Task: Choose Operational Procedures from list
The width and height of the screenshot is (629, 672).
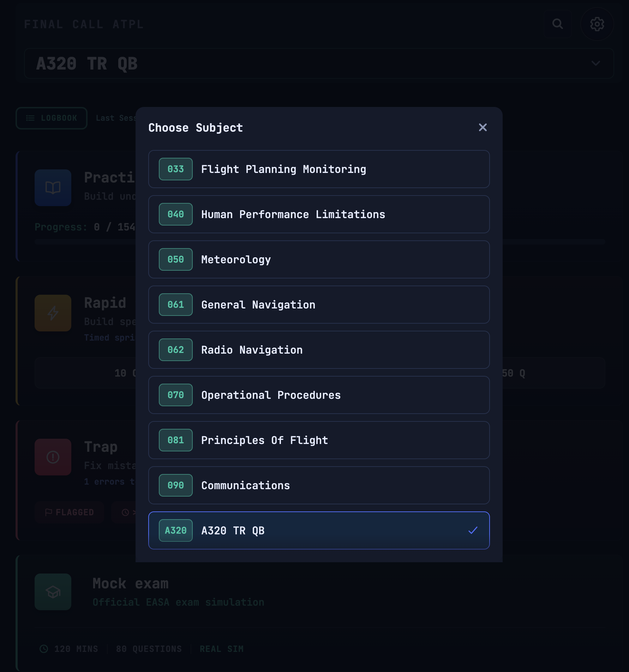Action: pos(318,395)
